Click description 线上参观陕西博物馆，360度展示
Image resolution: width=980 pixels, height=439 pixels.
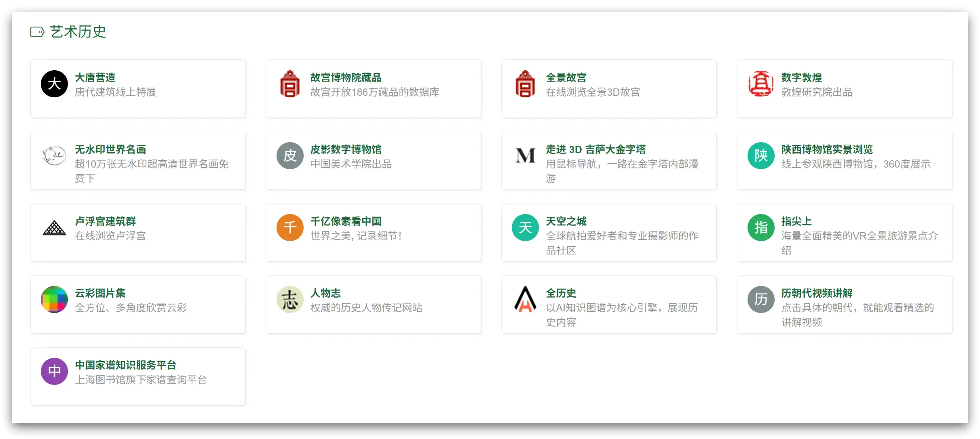coord(856,164)
